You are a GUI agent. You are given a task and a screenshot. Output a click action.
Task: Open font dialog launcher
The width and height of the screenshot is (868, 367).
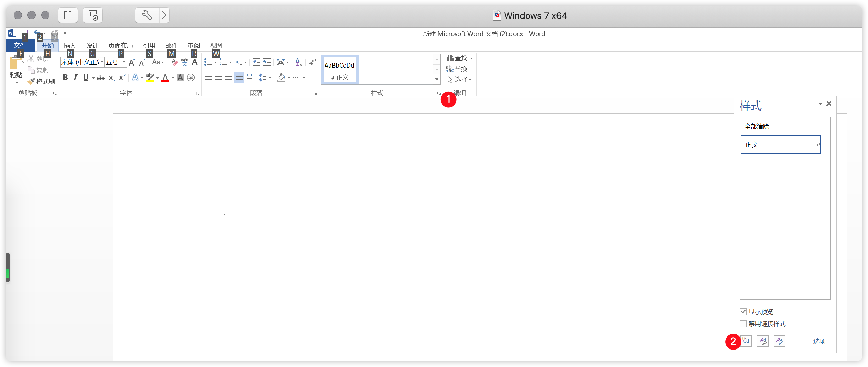198,93
